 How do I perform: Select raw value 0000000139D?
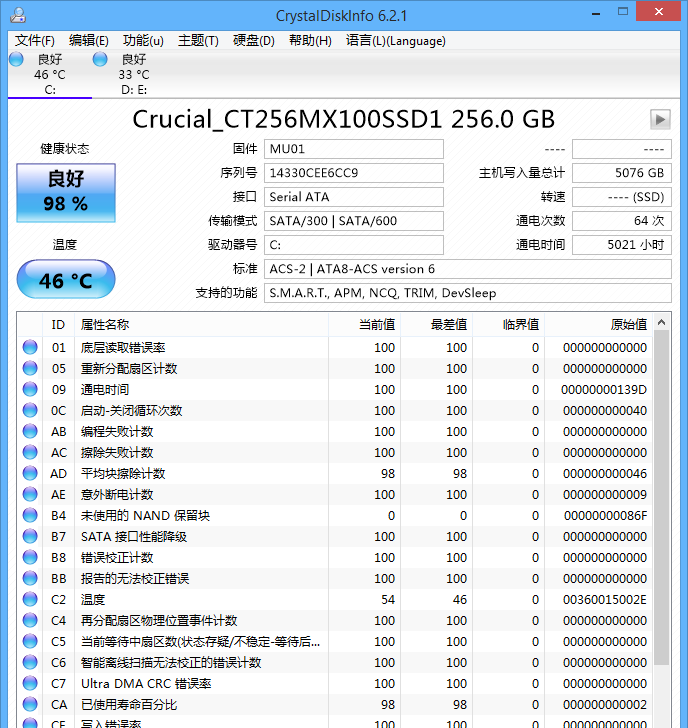click(604, 390)
